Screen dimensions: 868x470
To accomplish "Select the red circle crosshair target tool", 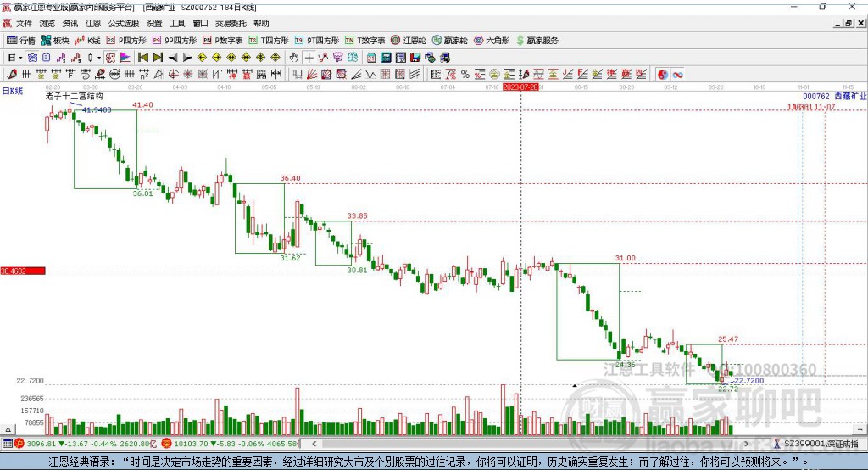I will [x=173, y=75].
